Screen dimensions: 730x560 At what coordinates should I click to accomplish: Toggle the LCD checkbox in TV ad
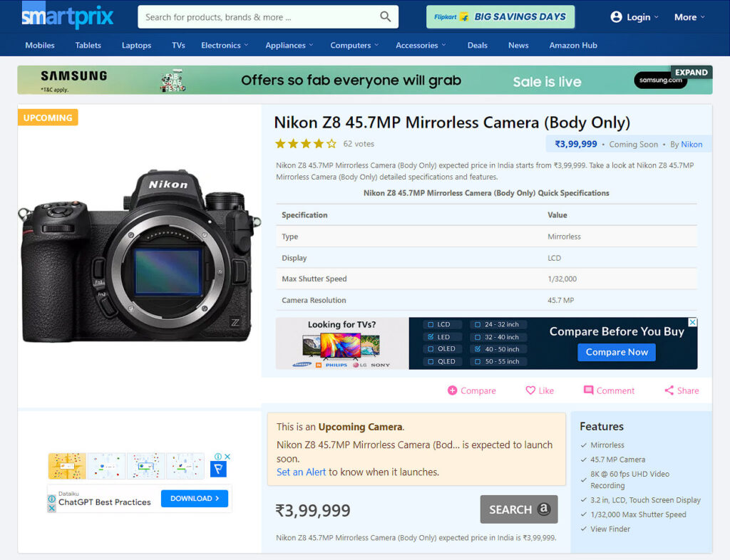click(431, 325)
